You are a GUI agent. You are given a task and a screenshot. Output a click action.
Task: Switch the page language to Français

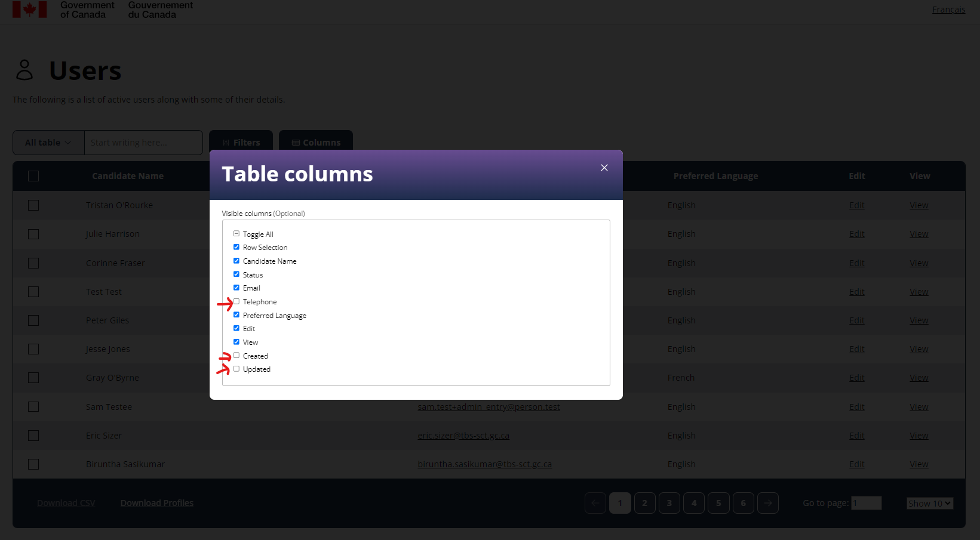point(948,9)
